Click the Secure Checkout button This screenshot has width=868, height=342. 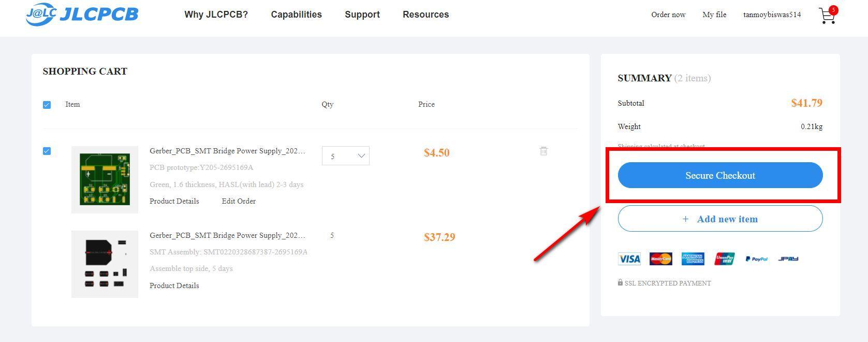[x=720, y=175]
